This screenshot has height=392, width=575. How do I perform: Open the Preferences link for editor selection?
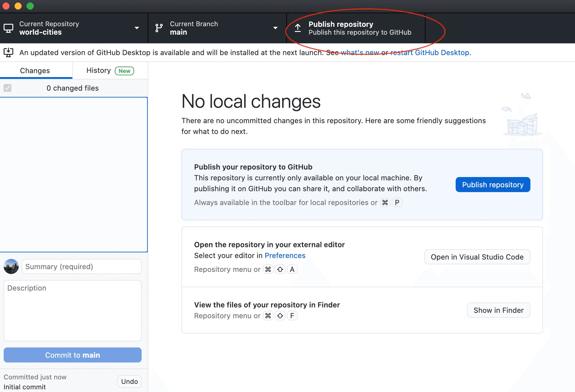point(285,256)
